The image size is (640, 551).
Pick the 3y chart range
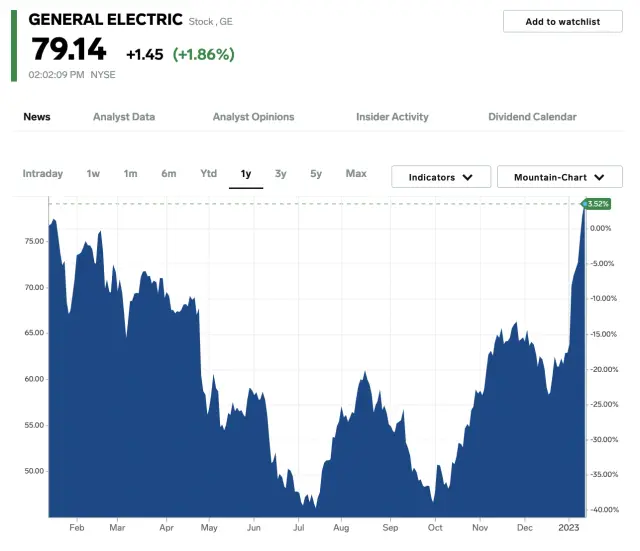281,174
